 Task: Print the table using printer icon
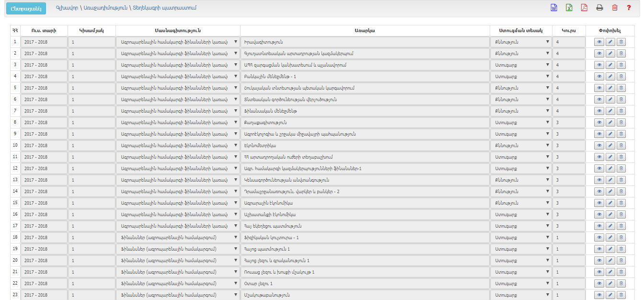coord(599,8)
